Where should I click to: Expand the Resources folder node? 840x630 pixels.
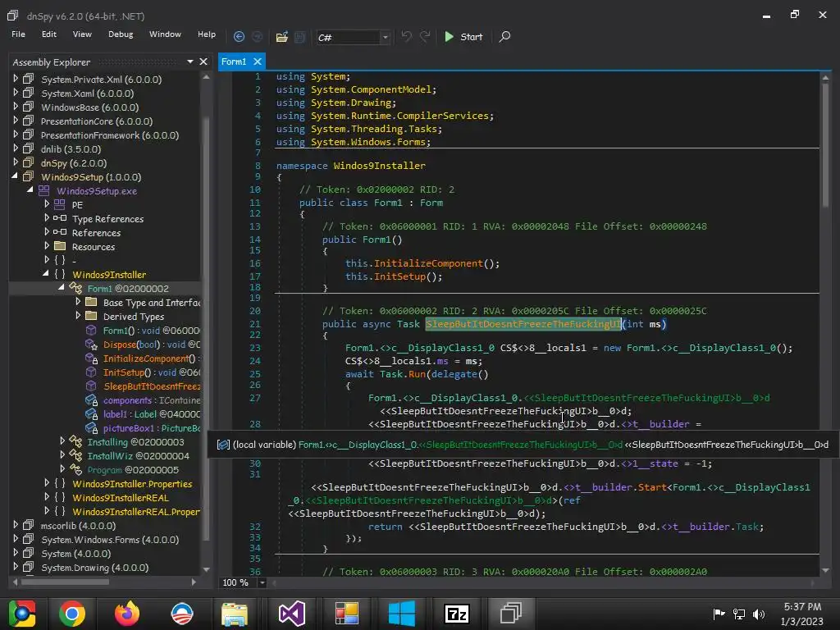pos(47,245)
